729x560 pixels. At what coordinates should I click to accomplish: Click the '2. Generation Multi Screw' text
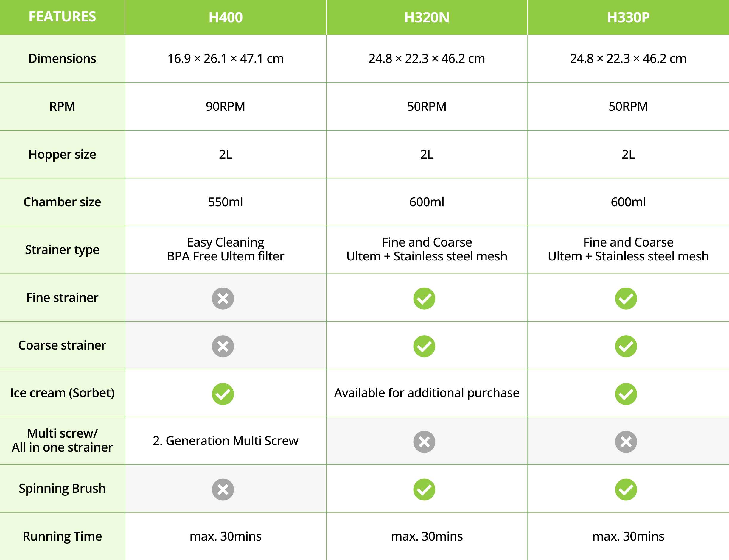(226, 441)
